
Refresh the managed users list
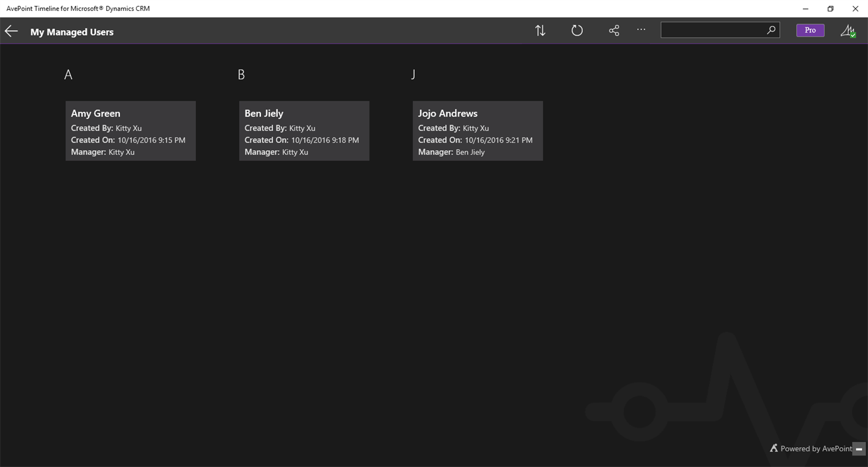[577, 31]
